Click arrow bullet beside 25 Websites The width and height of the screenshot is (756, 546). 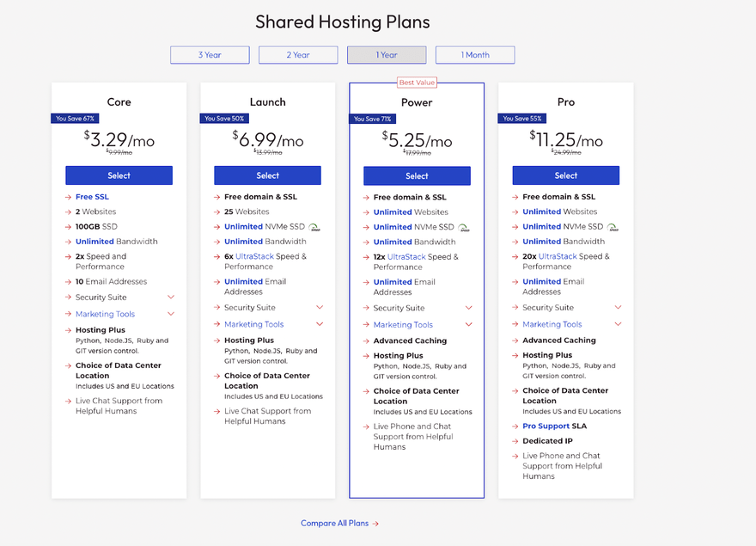pyautogui.click(x=217, y=212)
